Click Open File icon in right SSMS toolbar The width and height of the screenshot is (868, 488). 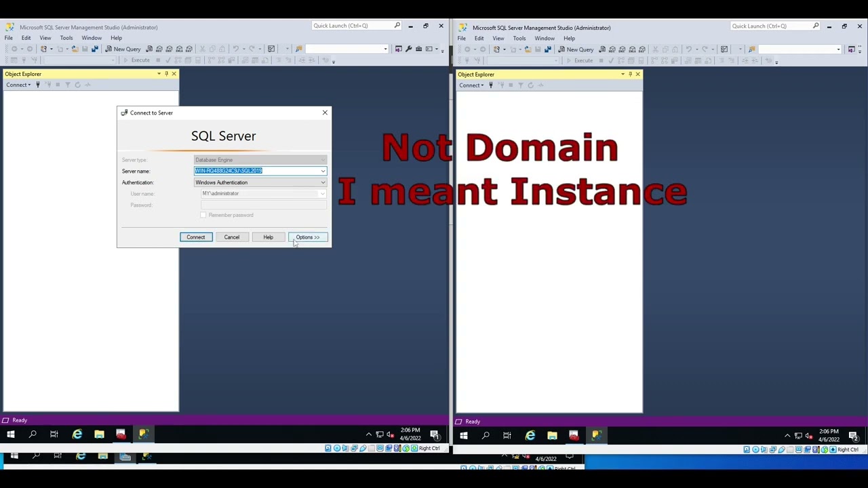click(528, 49)
